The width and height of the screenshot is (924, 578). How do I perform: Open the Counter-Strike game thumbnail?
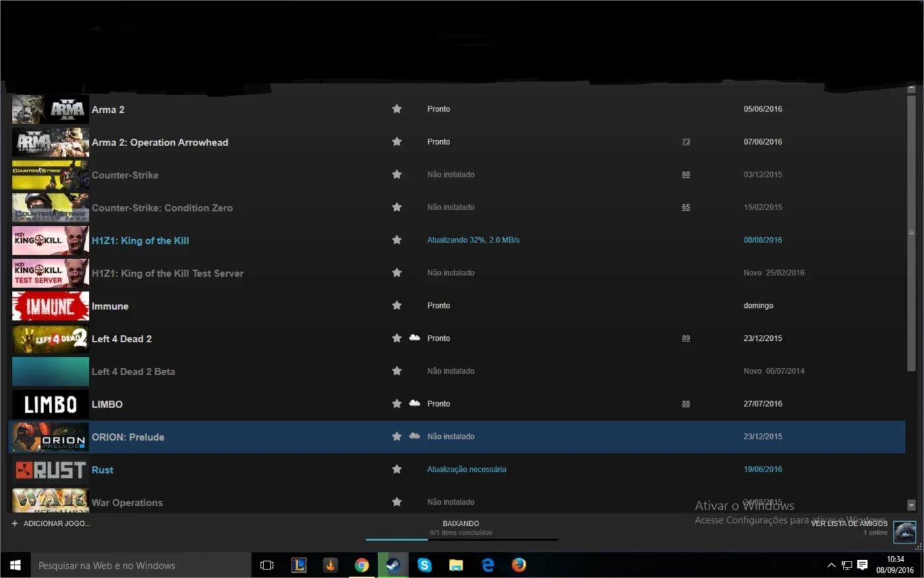point(50,175)
